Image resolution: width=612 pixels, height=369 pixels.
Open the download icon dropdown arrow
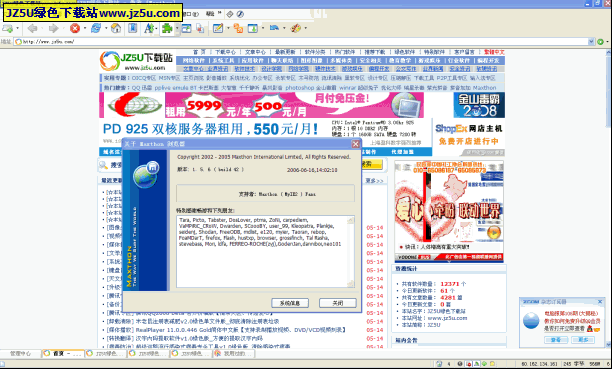(x=263, y=28)
